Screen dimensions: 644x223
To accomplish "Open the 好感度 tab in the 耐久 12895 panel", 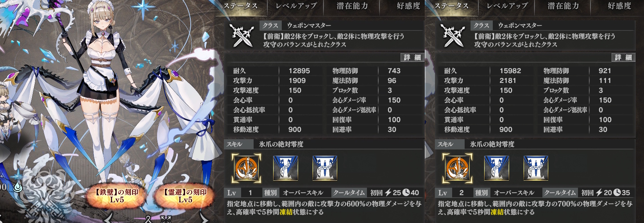I will 408,6.
